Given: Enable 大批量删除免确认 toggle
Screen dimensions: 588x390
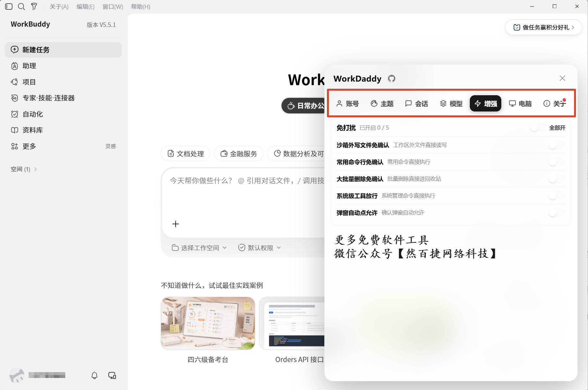Looking at the screenshot, I should pos(557,179).
